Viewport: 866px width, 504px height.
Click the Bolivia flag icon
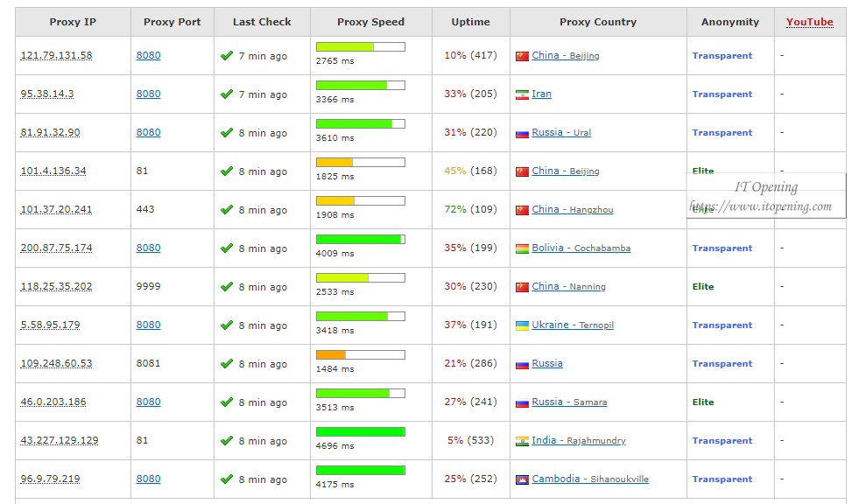(x=522, y=248)
